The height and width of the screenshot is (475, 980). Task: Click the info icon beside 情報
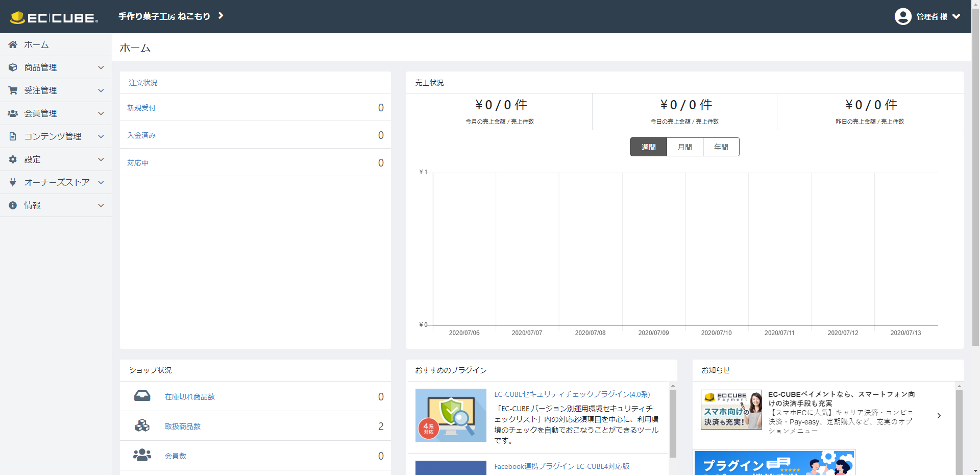click(13, 205)
